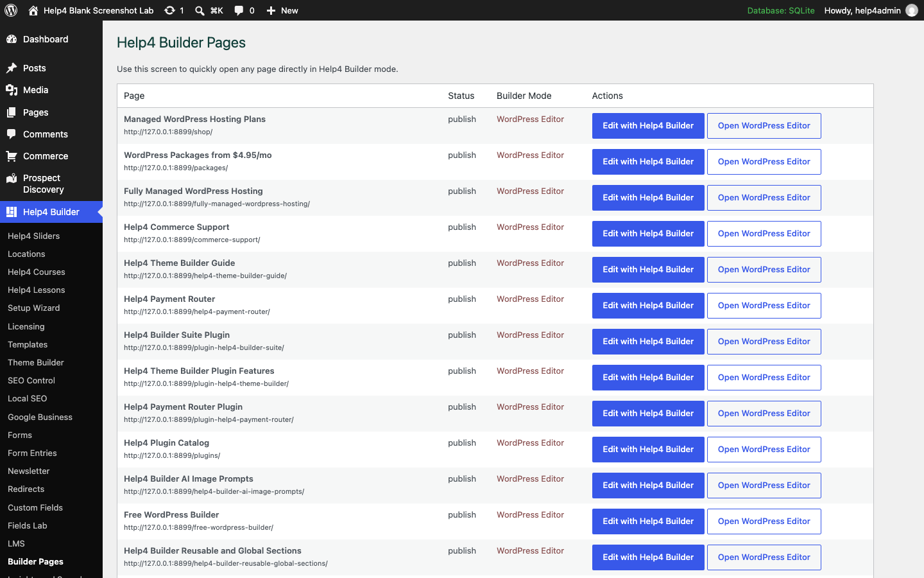The height and width of the screenshot is (578, 924).
Task: Click Database: SQLite indicator
Action: [x=781, y=10]
